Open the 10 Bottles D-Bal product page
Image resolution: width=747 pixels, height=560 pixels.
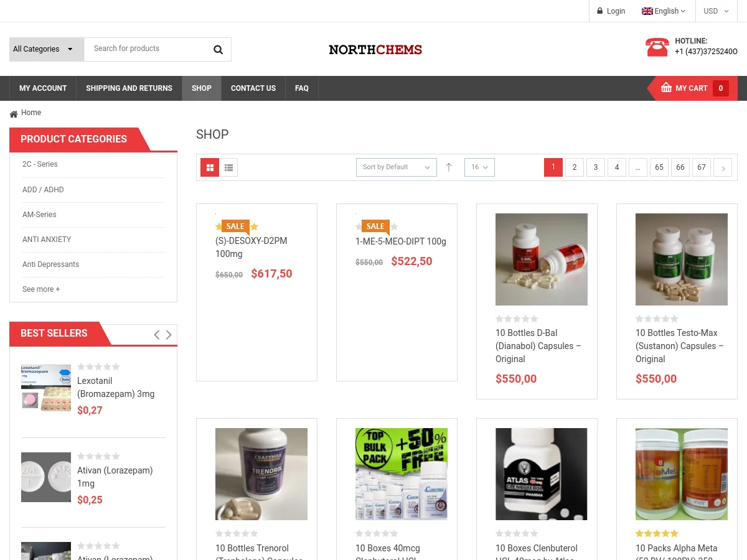(538, 346)
